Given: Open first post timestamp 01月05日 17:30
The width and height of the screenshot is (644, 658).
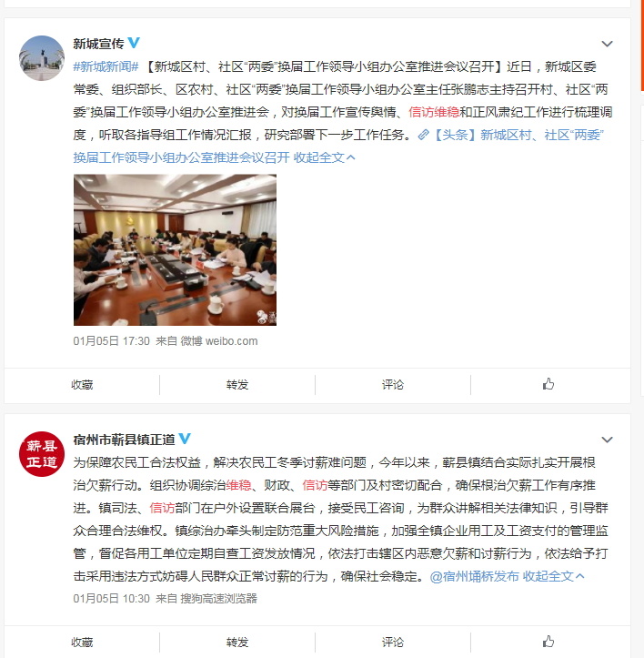Looking at the screenshot, I should pyautogui.click(x=111, y=340).
